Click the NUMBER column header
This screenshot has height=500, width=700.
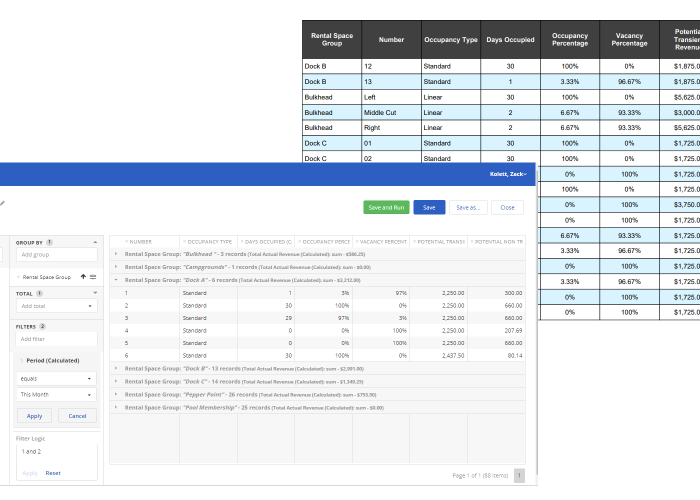click(x=141, y=242)
